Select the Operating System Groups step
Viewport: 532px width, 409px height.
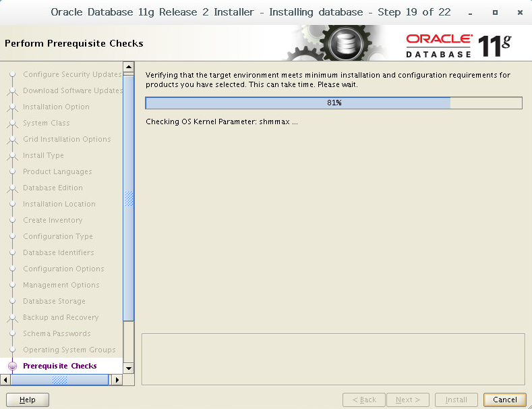[69, 350]
